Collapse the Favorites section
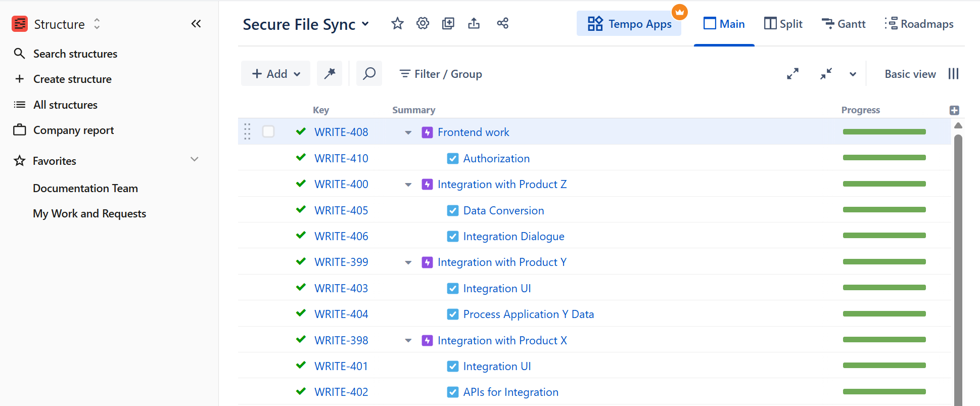Image resolution: width=980 pixels, height=406 pixels. point(194,160)
